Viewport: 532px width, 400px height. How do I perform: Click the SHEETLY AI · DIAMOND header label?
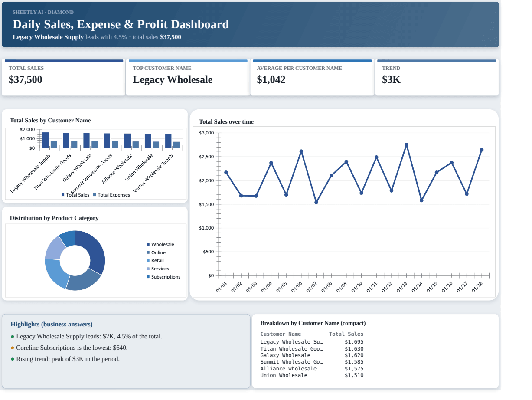43,12
